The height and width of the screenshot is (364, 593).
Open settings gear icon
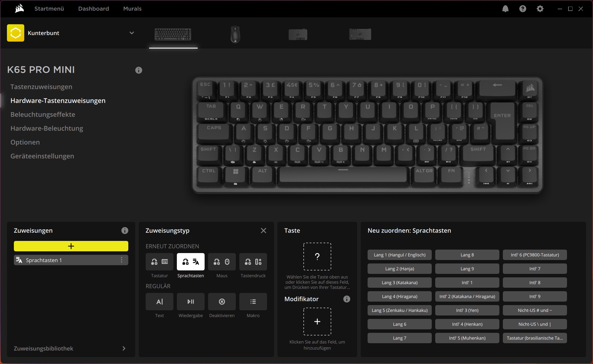[540, 9]
